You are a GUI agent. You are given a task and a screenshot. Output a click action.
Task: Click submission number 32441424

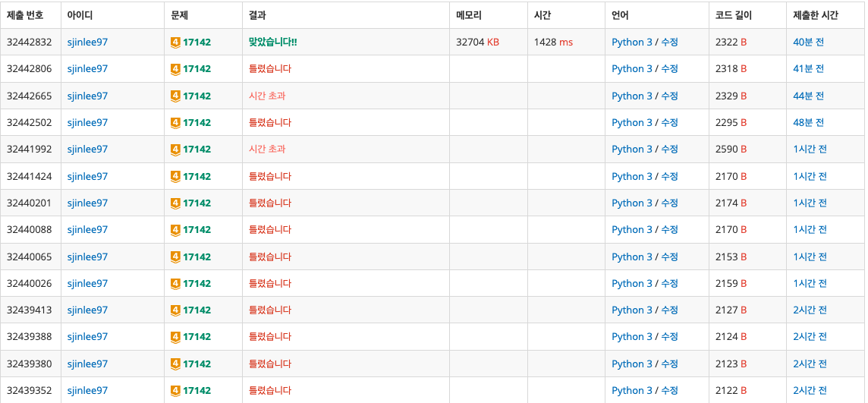(30, 177)
